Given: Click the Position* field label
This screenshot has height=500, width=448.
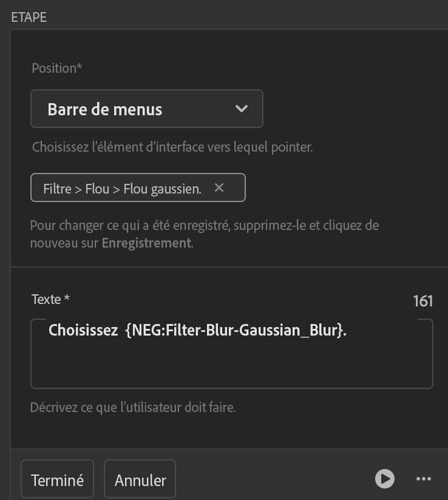Looking at the screenshot, I should 56,68.
